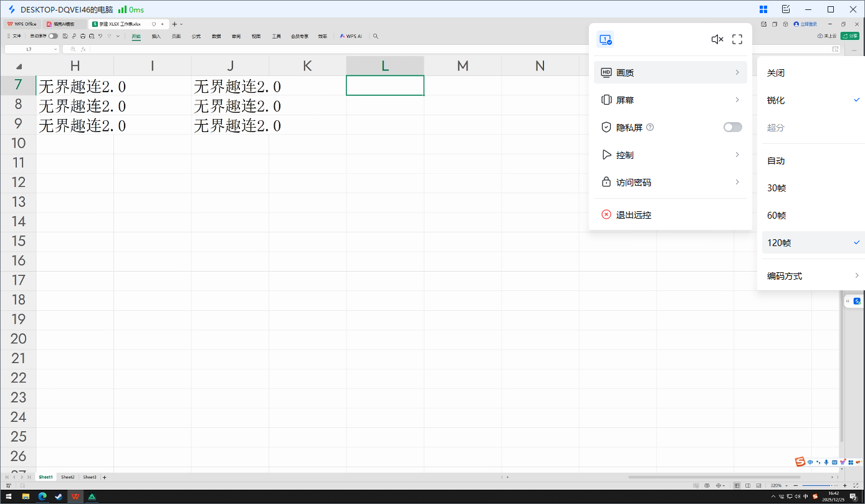Image resolution: width=865 pixels, height=504 pixels.
Task: Click the 分享 share button
Action: coord(849,36)
